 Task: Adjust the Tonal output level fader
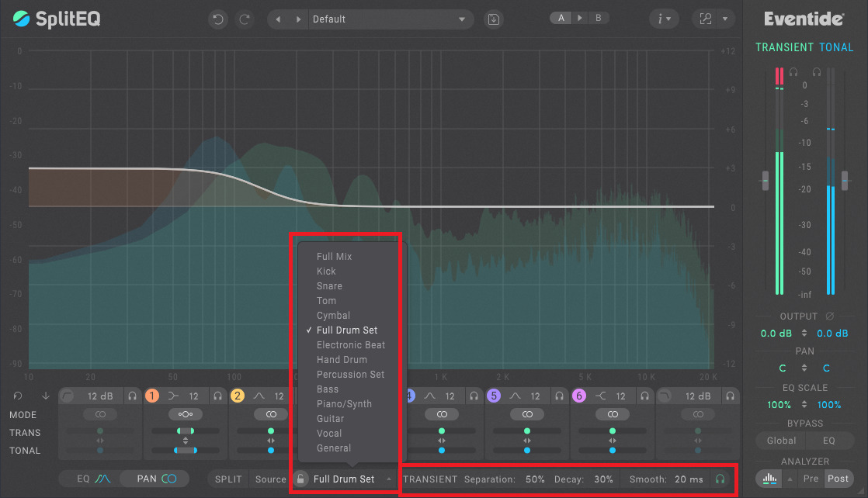(x=845, y=181)
